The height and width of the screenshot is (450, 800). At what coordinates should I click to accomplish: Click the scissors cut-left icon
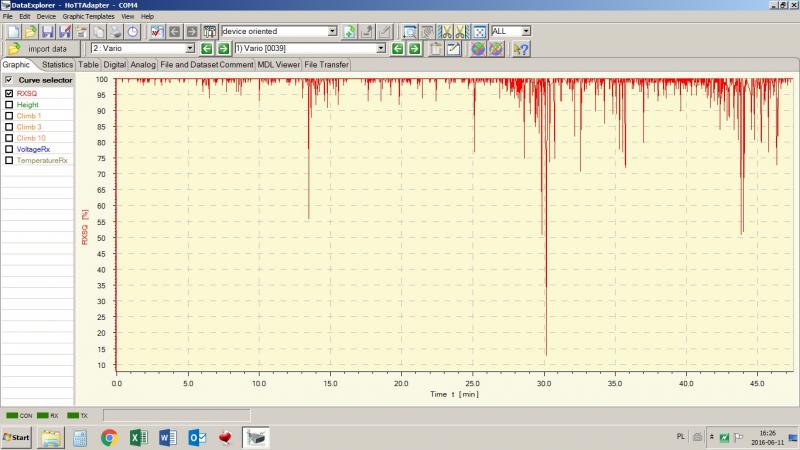pos(444,32)
